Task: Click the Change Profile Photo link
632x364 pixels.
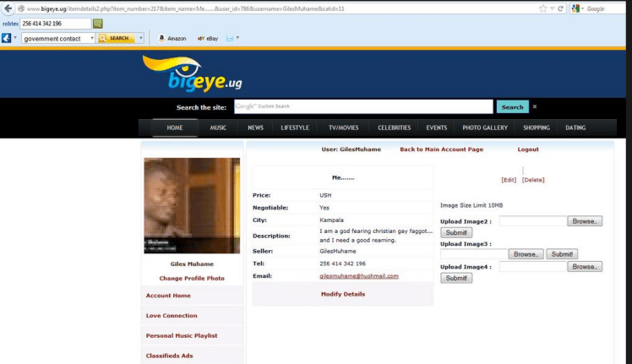Action: pyautogui.click(x=192, y=278)
